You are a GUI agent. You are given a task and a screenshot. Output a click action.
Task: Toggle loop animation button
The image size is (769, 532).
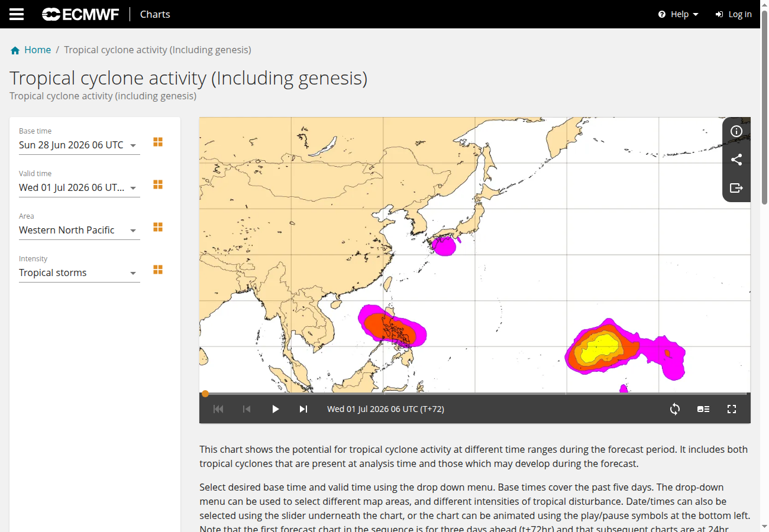[x=675, y=409]
